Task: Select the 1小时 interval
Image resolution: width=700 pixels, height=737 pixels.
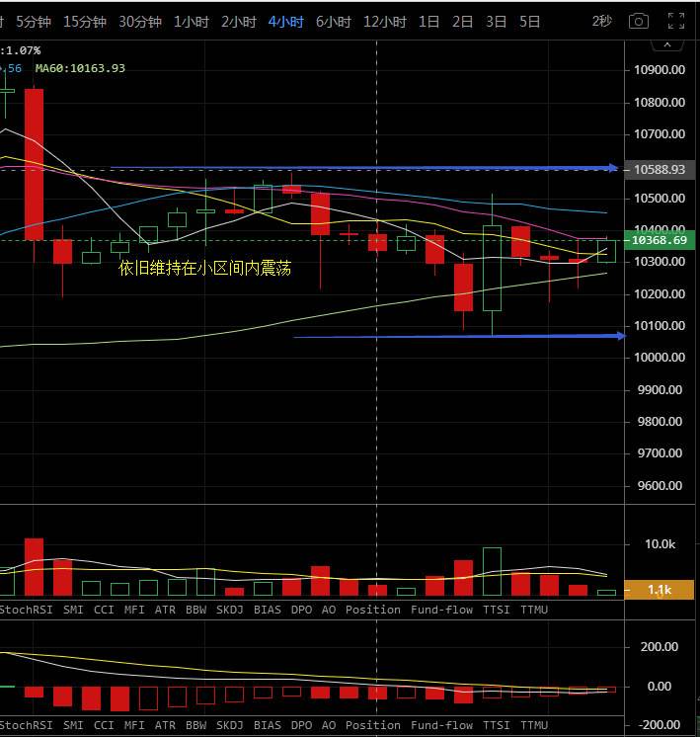Action: pyautogui.click(x=192, y=22)
